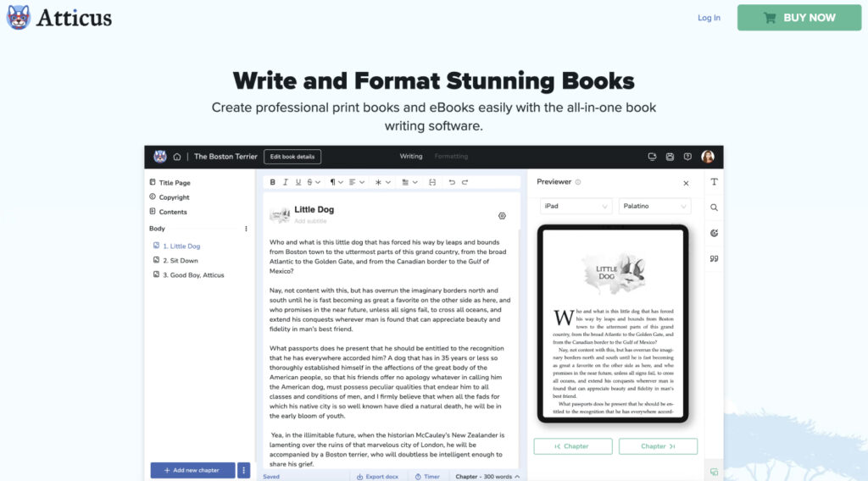Open the writing goals icon in right sidebar
The image size is (868, 481).
pyautogui.click(x=714, y=233)
